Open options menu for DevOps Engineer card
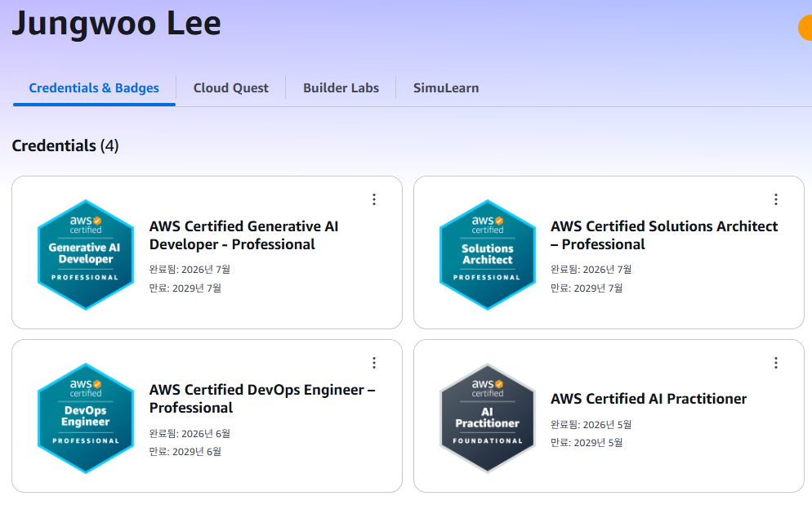812x505 pixels. pyautogui.click(x=374, y=363)
